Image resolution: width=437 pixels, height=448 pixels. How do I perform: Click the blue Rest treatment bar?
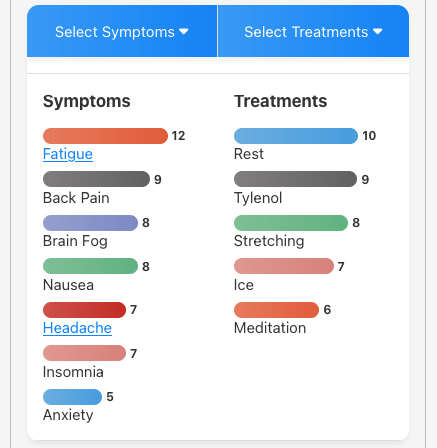pos(296,136)
